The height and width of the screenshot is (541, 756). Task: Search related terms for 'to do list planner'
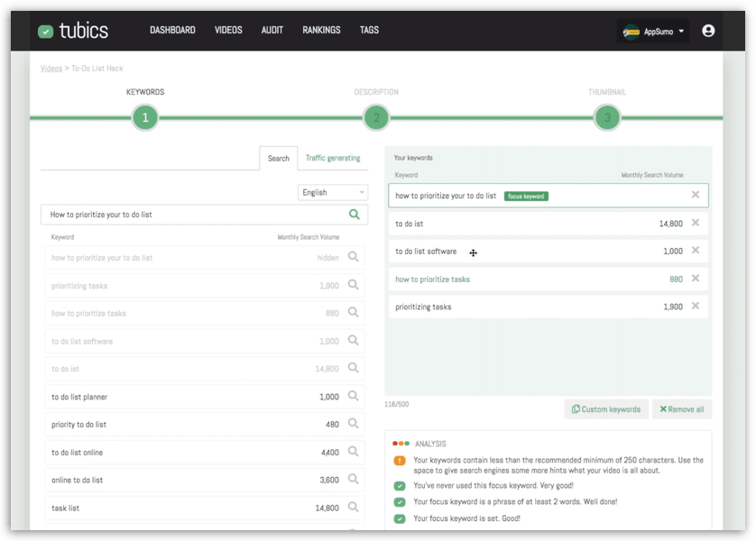click(353, 397)
